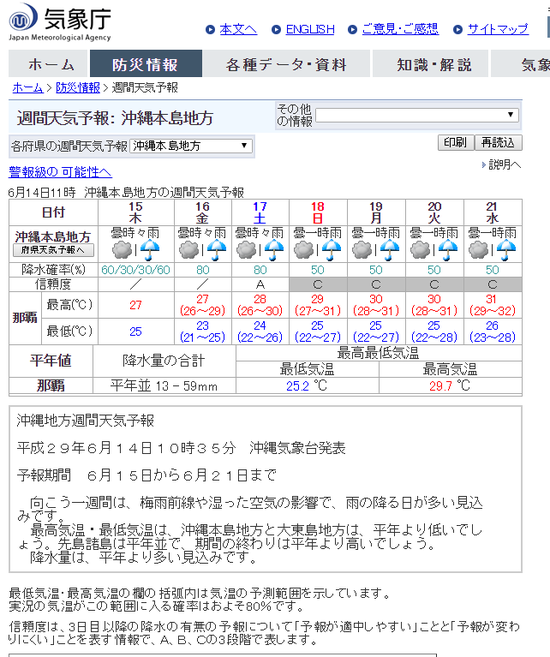Image resolution: width=550 pixels, height=657 pixels.
Task: Click the 週間天気予報: 沖縄本島地方 page title
Action: 115,118
